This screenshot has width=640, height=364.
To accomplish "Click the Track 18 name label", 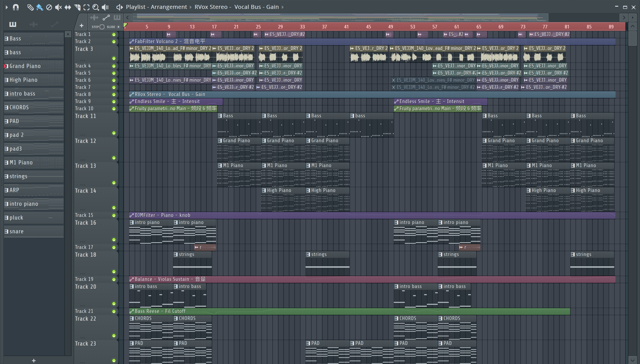I will [x=86, y=255].
